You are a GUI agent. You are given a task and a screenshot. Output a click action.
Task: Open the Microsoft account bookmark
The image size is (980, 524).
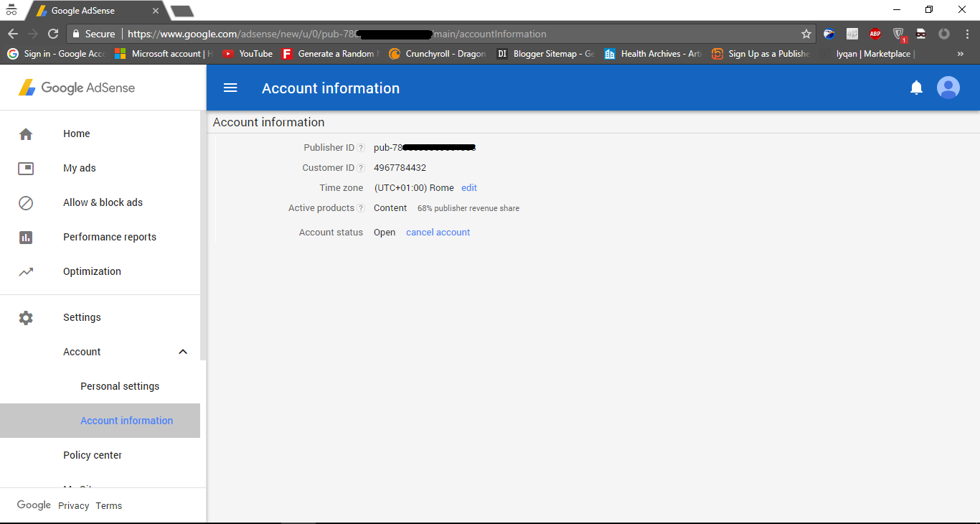click(x=164, y=54)
